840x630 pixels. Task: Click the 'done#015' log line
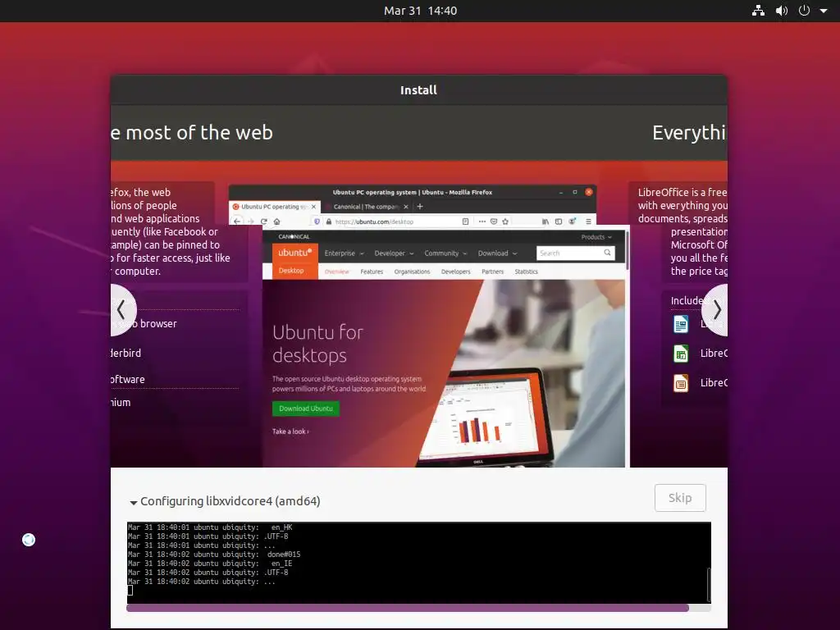click(214, 555)
